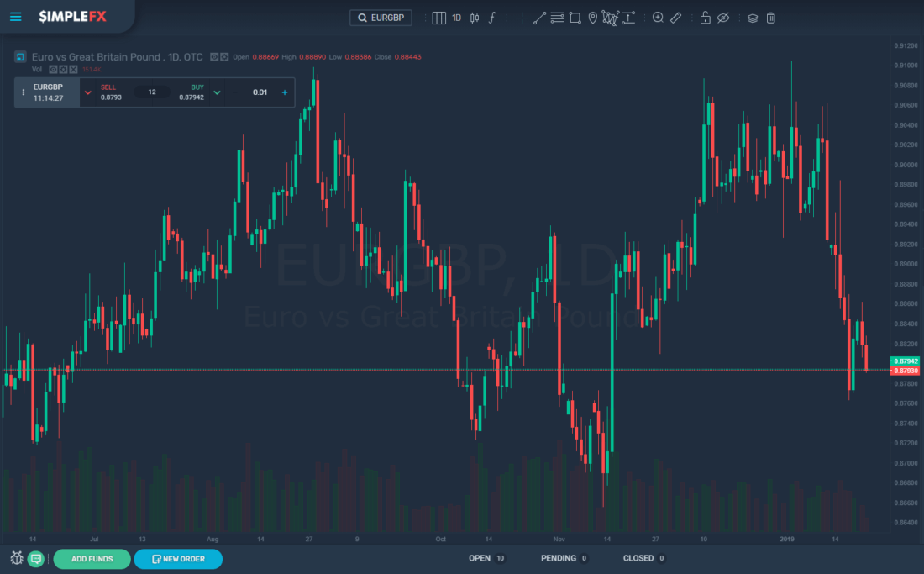This screenshot has width=924, height=574.
Task: Click the EURGBP symbol search field
Action: [x=381, y=17]
